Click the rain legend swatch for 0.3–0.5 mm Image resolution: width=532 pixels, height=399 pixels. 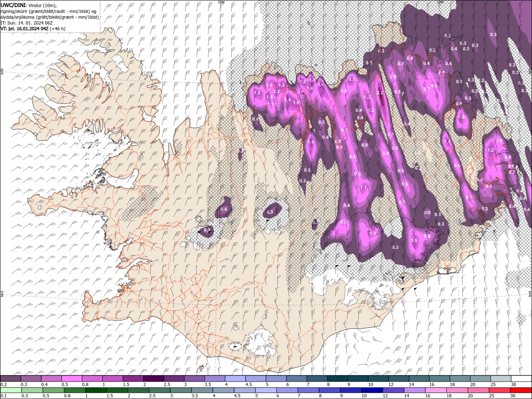[x=32, y=390]
